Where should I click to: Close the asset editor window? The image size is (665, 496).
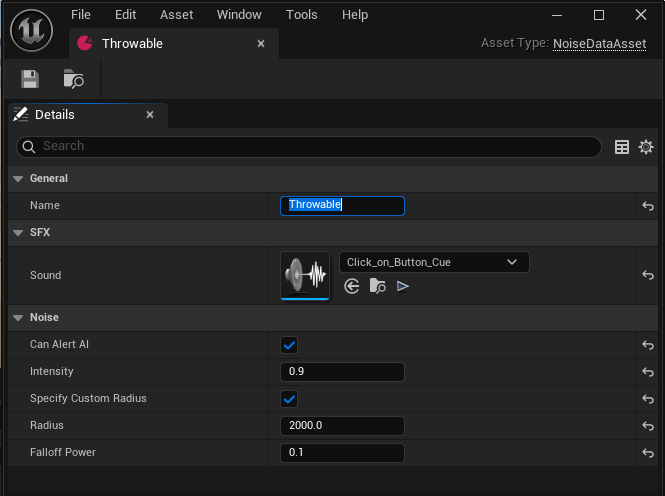[x=641, y=15]
